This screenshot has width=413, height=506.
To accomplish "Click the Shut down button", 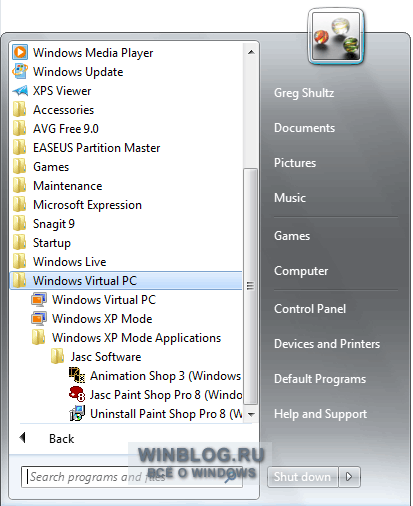I will pyautogui.click(x=303, y=477).
